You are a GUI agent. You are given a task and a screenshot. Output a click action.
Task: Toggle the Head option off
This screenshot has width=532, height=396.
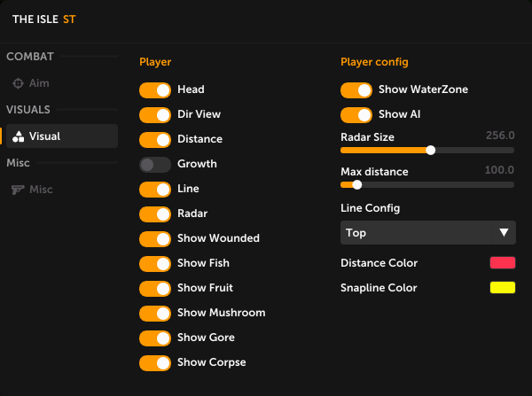(x=154, y=89)
